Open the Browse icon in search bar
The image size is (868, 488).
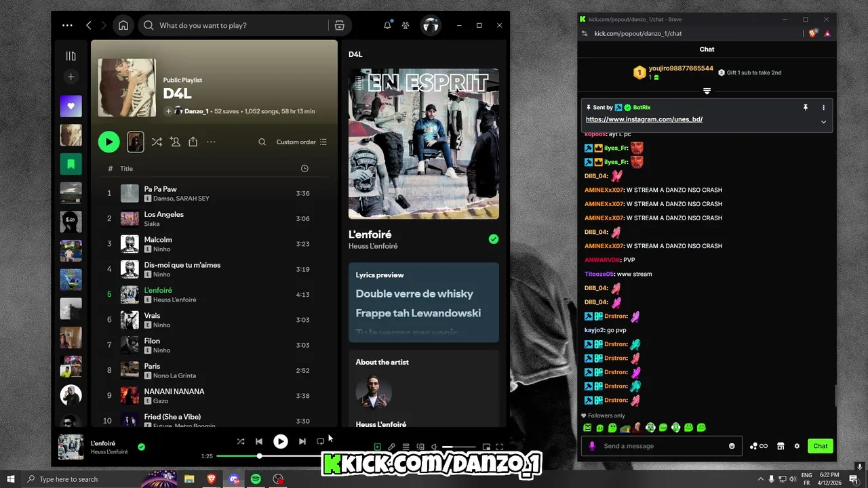point(339,25)
